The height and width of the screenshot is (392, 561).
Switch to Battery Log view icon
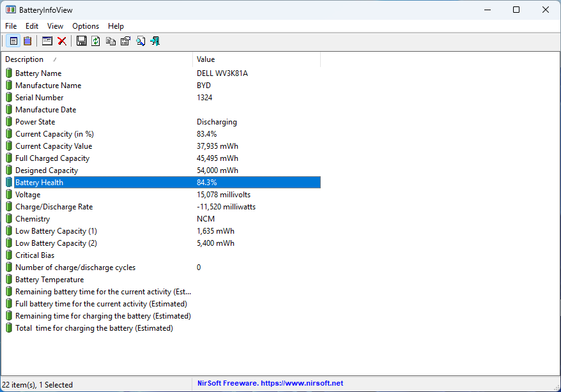point(27,41)
